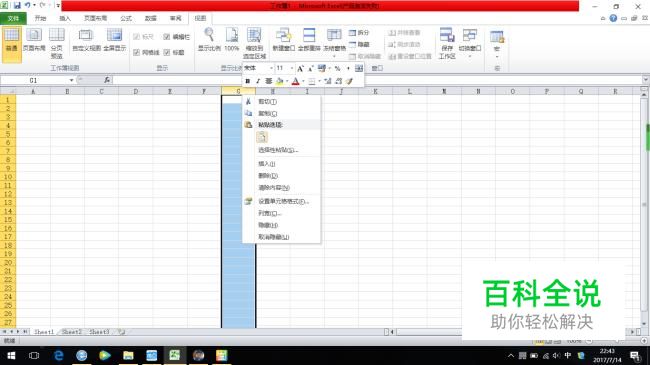Hide window via 隐藏 ribbon button

(359, 44)
